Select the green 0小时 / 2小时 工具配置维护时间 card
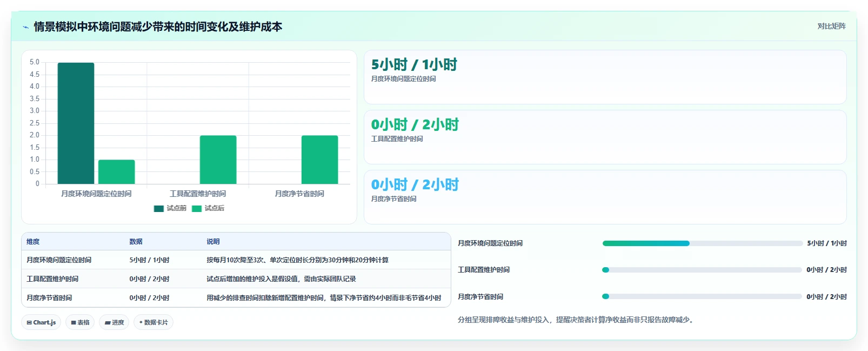Screen dimensions: 868x351 click(x=605, y=137)
